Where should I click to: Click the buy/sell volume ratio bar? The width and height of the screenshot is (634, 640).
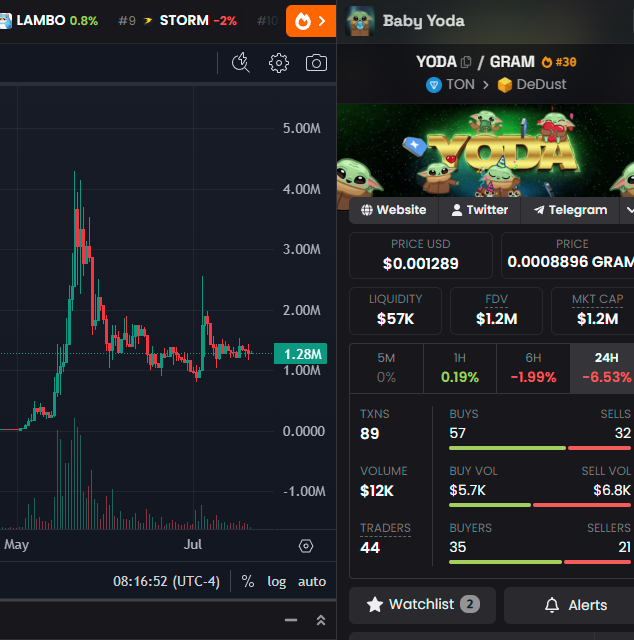click(x=540, y=505)
